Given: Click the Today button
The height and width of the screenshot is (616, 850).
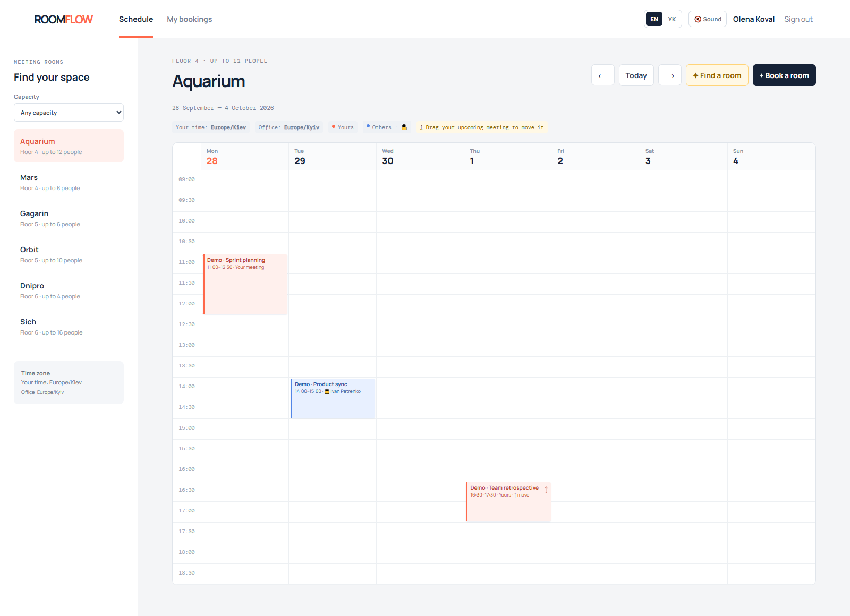Looking at the screenshot, I should pyautogui.click(x=636, y=75).
